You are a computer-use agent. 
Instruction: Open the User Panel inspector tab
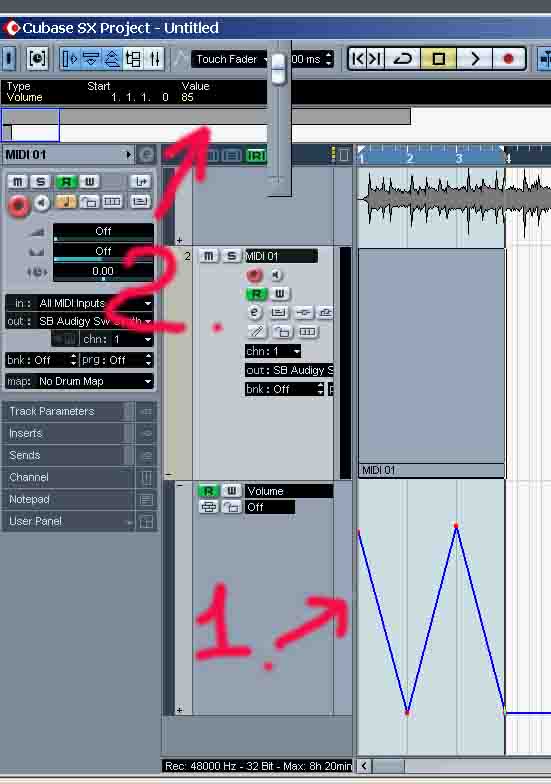click(x=70, y=522)
